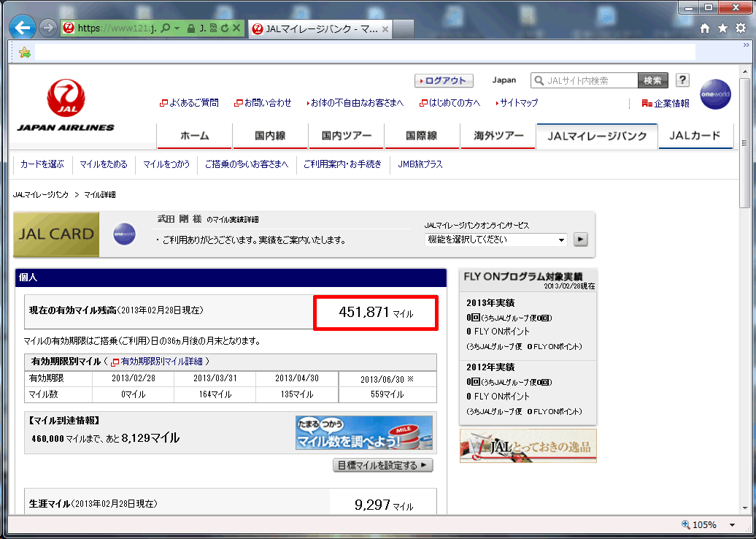Click the oneworld logo at top right
Screen dimensions: 756x539
coord(715,94)
